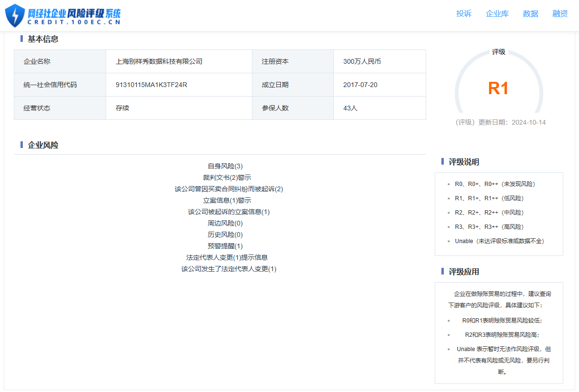Expand the 自身风险(3) category
This screenshot has width=579, height=392.
tap(225, 166)
